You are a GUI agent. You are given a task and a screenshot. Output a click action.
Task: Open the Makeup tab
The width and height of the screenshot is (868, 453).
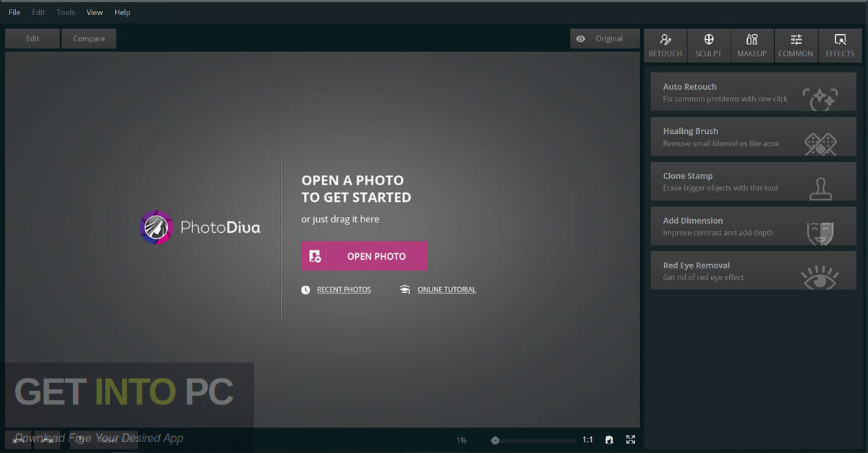click(x=752, y=46)
